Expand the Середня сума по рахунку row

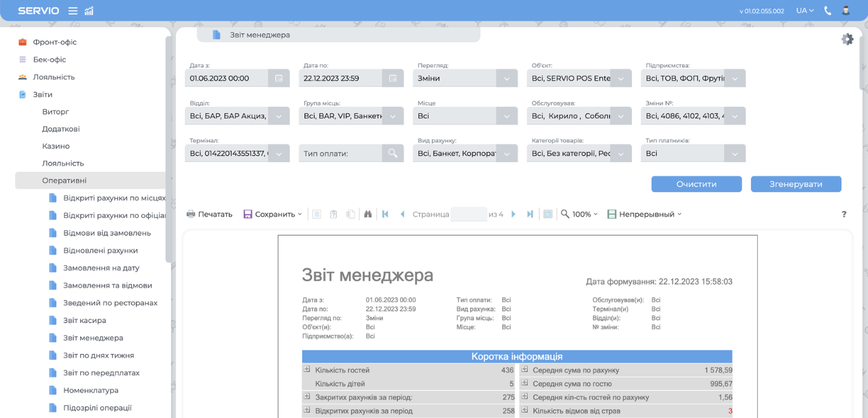(524, 369)
